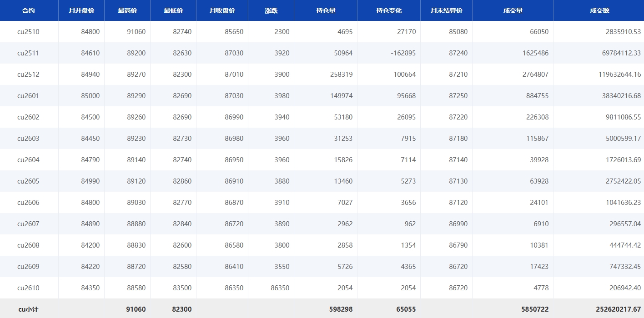Click the subtotal volume value 5850722
This screenshot has width=644, height=318.
(535, 309)
